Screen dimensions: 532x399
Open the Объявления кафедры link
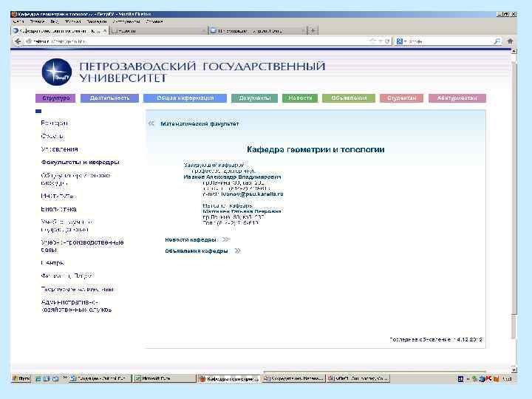[196, 251]
